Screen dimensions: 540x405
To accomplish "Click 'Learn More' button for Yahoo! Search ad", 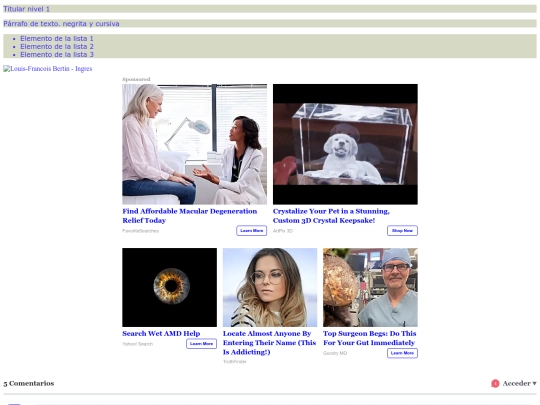I will 201,344.
